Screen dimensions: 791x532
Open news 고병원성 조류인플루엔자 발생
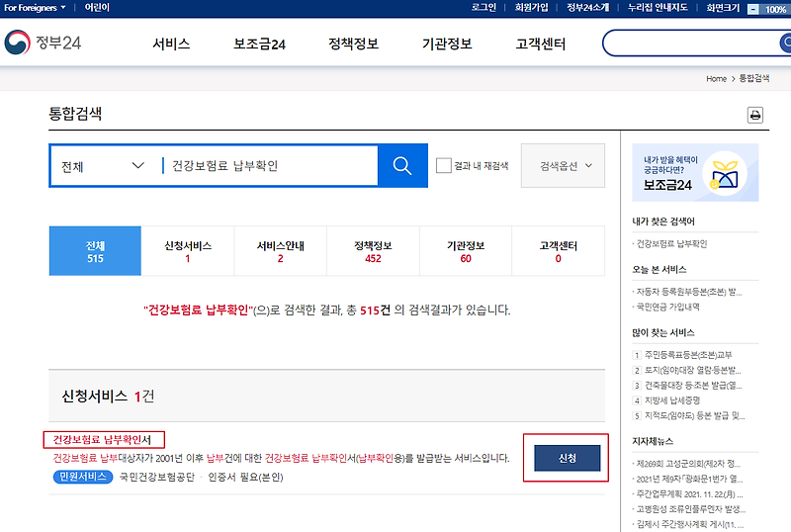[690, 509]
